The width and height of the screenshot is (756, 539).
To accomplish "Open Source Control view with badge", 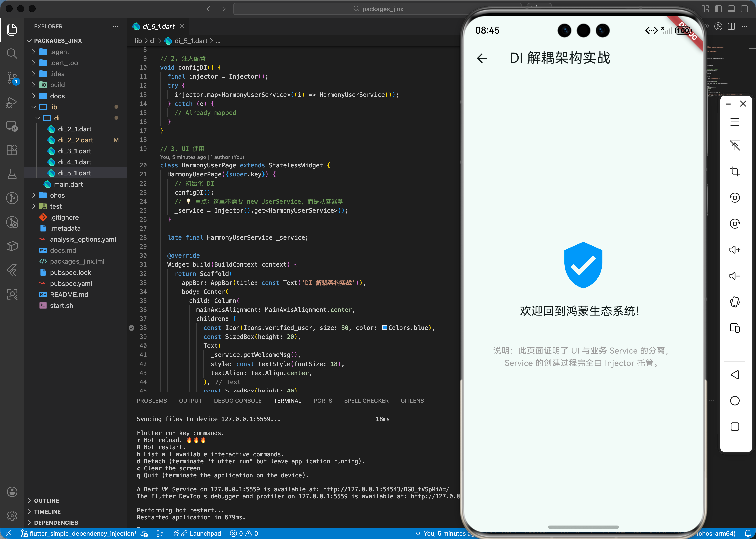I will pos(12,78).
